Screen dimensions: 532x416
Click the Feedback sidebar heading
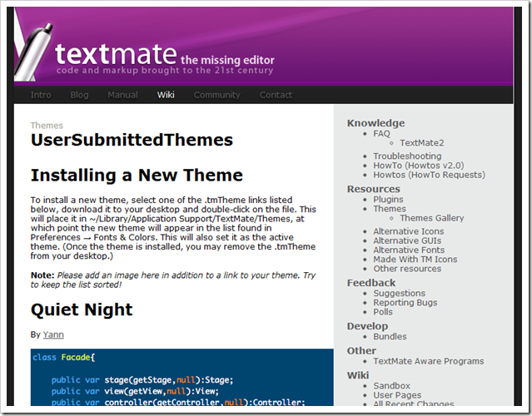click(x=370, y=283)
